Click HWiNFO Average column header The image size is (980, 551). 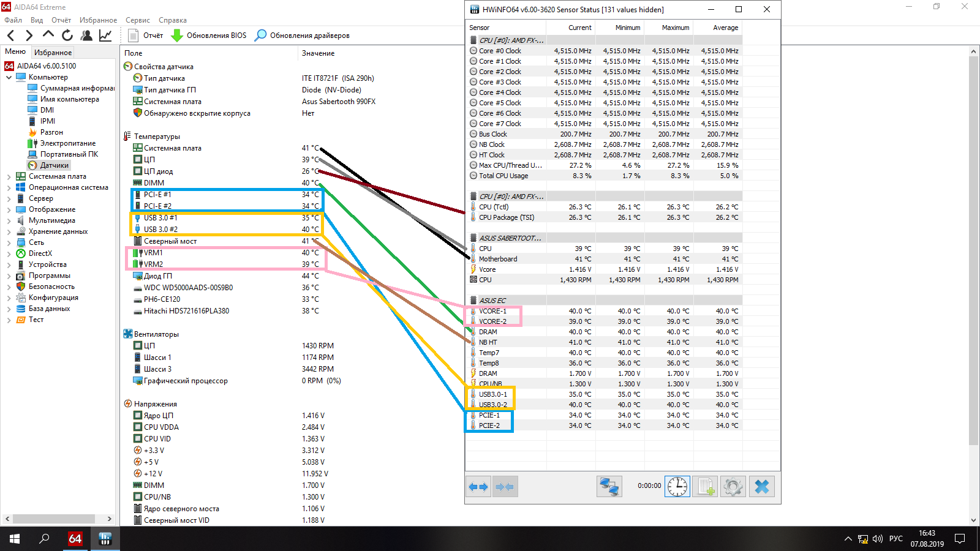[717, 28]
